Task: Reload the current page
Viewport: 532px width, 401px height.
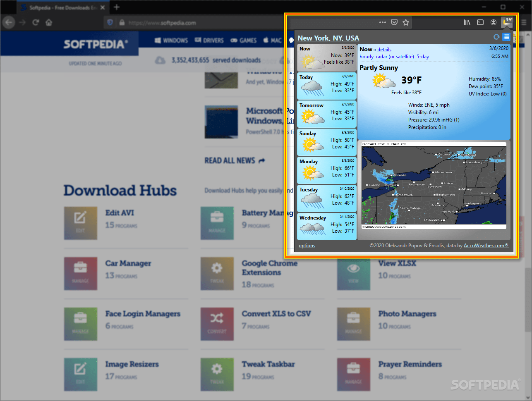Action: pos(36,22)
